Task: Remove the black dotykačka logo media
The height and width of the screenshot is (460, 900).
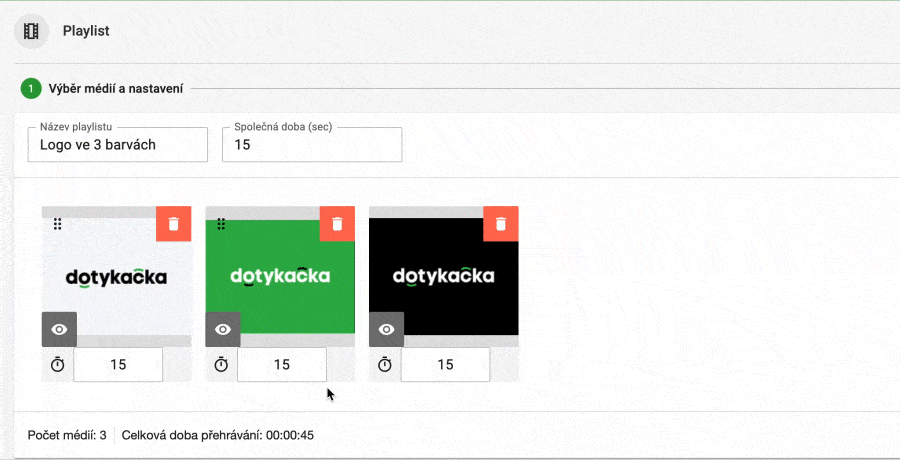Action: pos(501,224)
